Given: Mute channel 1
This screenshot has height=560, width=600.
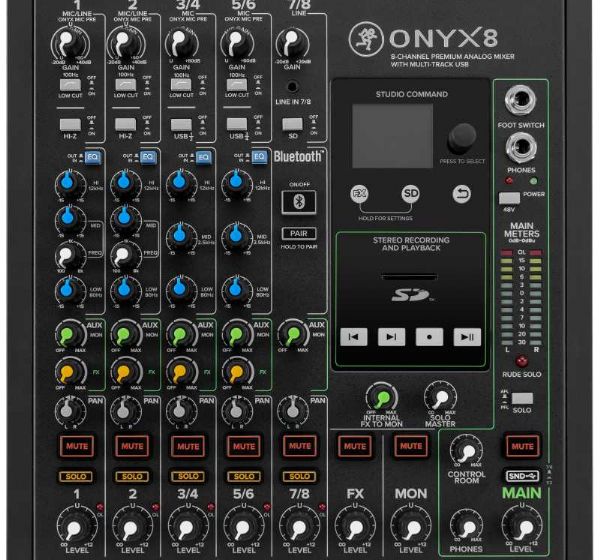Looking at the screenshot, I should click(x=77, y=446).
